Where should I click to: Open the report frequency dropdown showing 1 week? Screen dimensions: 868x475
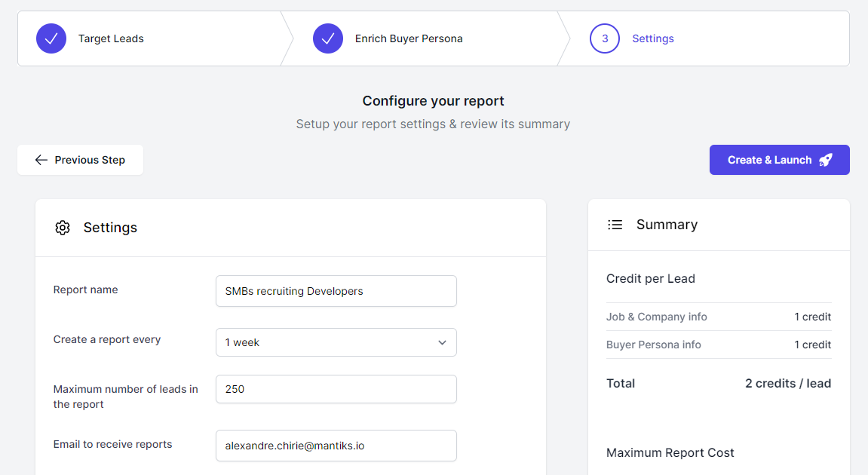[x=336, y=342]
